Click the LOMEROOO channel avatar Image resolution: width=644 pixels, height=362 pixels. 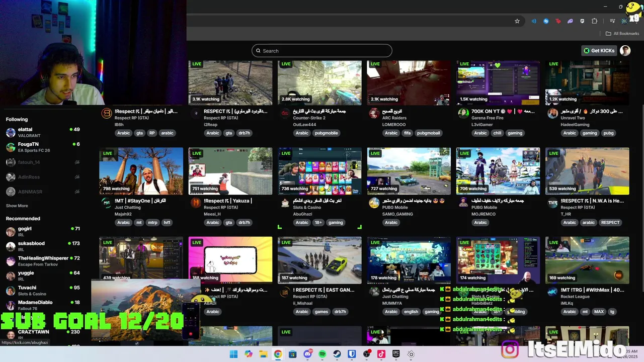coord(374,114)
